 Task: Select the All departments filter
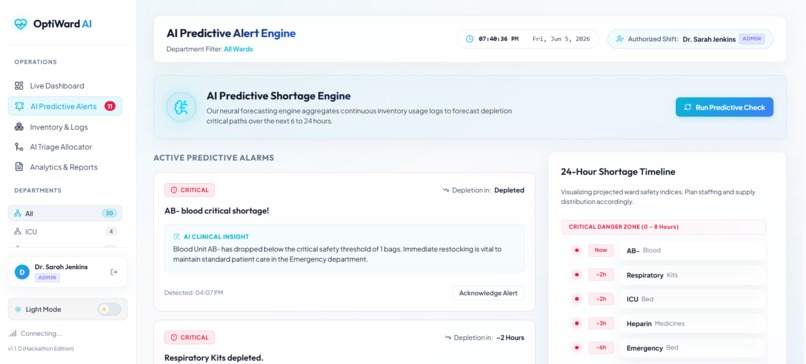[x=65, y=213]
